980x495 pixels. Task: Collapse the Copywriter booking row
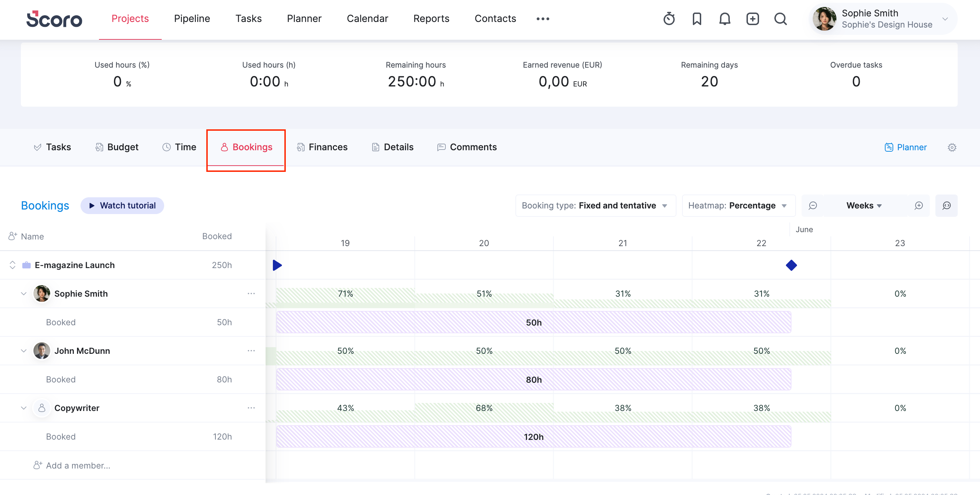pyautogui.click(x=24, y=408)
